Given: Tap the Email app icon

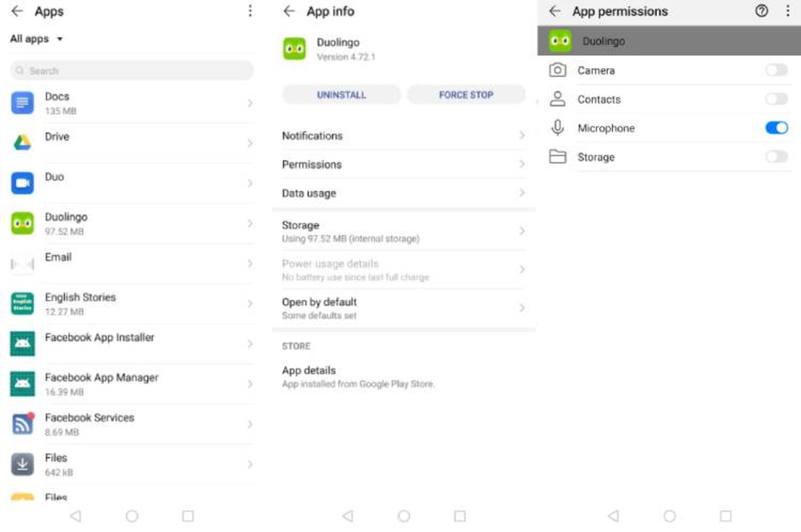Looking at the screenshot, I should (x=22, y=263).
